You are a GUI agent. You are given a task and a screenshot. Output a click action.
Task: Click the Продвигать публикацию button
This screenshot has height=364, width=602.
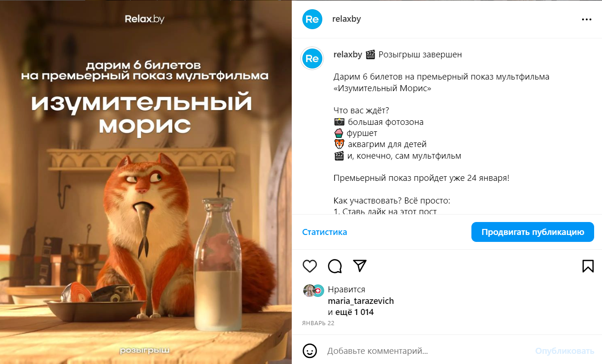click(533, 232)
